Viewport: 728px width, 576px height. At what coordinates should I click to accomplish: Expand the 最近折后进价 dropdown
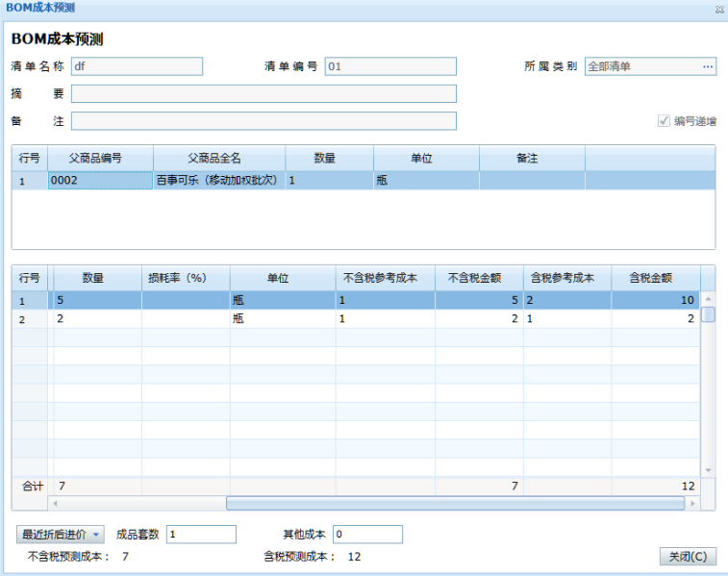[x=61, y=535]
